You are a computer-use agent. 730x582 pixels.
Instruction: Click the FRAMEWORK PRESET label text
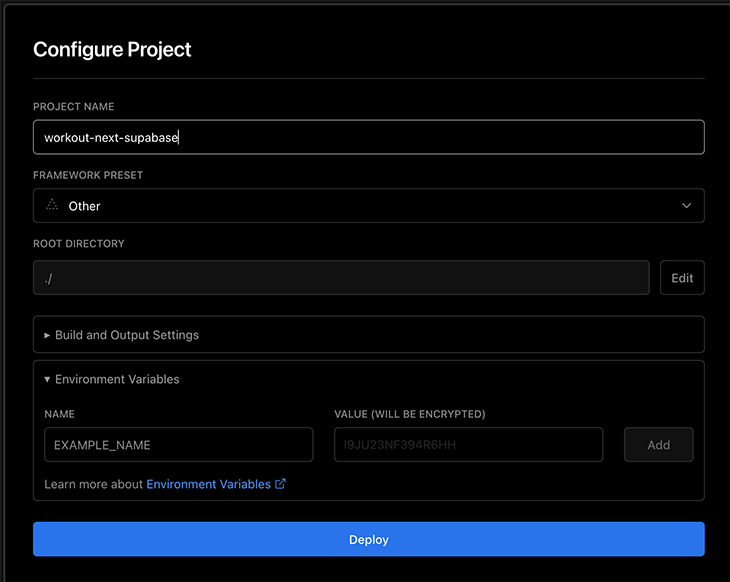click(88, 175)
